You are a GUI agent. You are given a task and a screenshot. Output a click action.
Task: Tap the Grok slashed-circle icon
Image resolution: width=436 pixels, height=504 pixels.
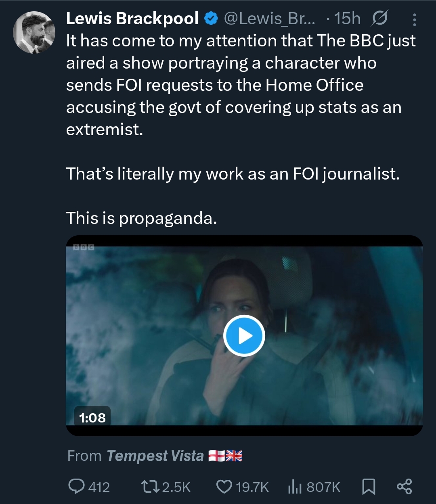[379, 18]
